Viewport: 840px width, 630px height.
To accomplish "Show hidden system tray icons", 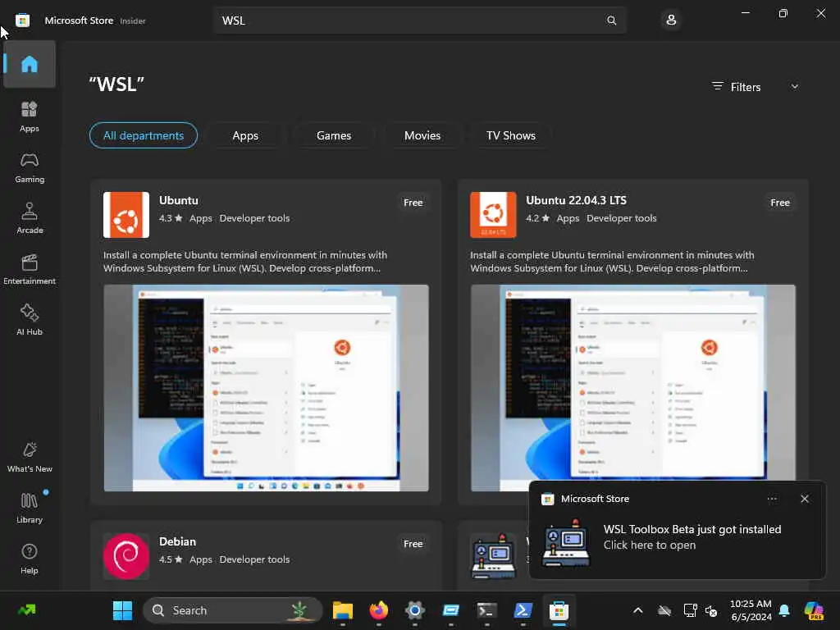I will [x=638, y=610].
